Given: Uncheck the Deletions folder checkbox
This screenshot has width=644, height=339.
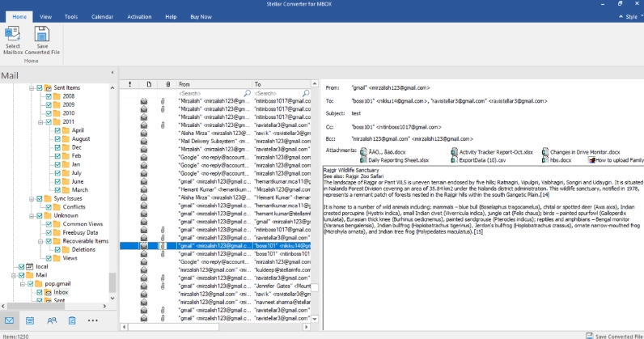Looking at the screenshot, I should click(x=57, y=249).
